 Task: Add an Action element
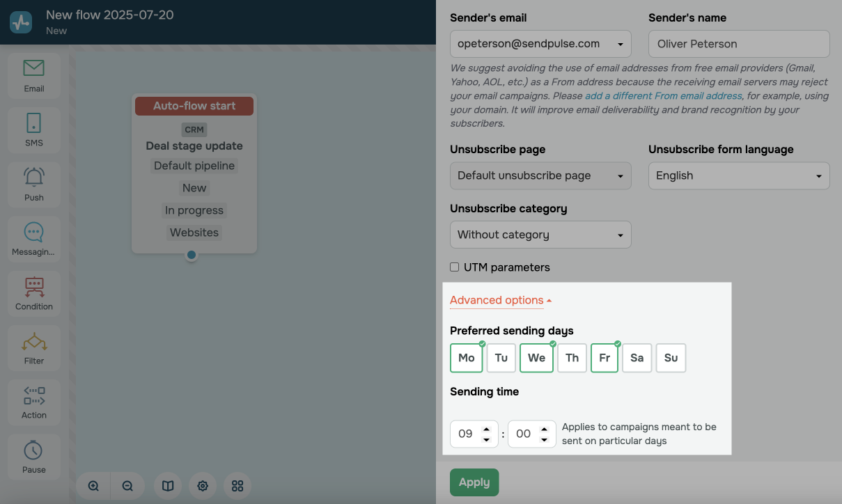pyautogui.click(x=33, y=402)
